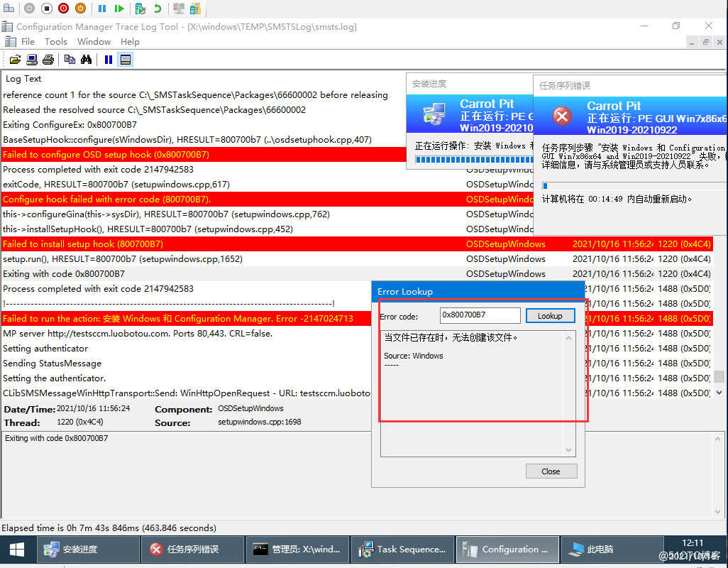The height and width of the screenshot is (568, 728).
Task: Select 'Sending StatusMessage' log row
Action: [186, 364]
